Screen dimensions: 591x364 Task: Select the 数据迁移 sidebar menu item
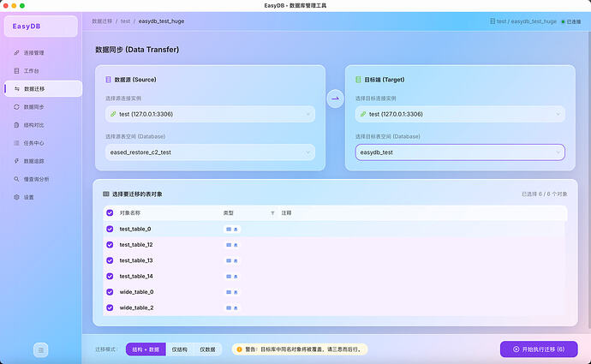pyautogui.click(x=43, y=89)
